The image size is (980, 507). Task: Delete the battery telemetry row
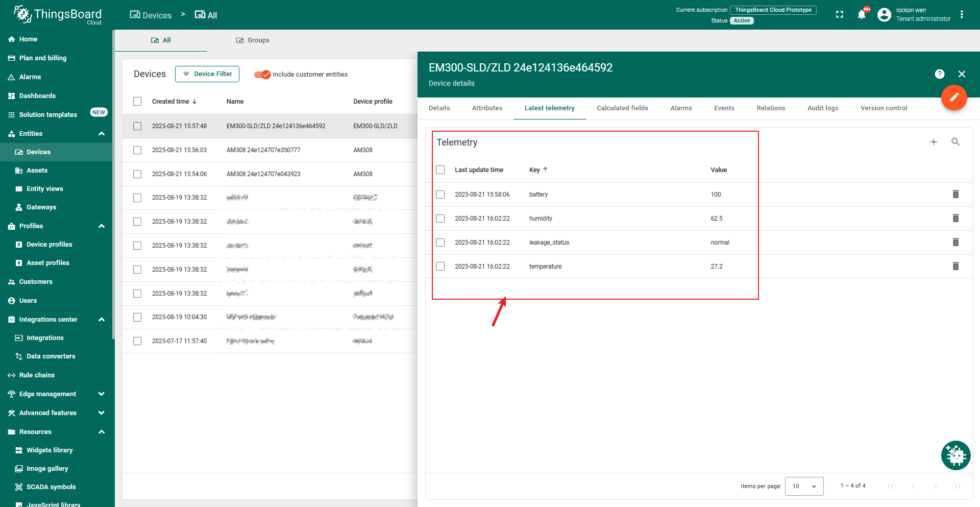coord(955,194)
